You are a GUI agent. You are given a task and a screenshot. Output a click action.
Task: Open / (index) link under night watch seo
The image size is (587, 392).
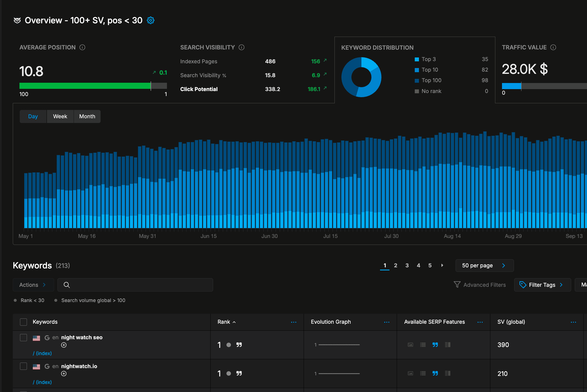(x=42, y=353)
